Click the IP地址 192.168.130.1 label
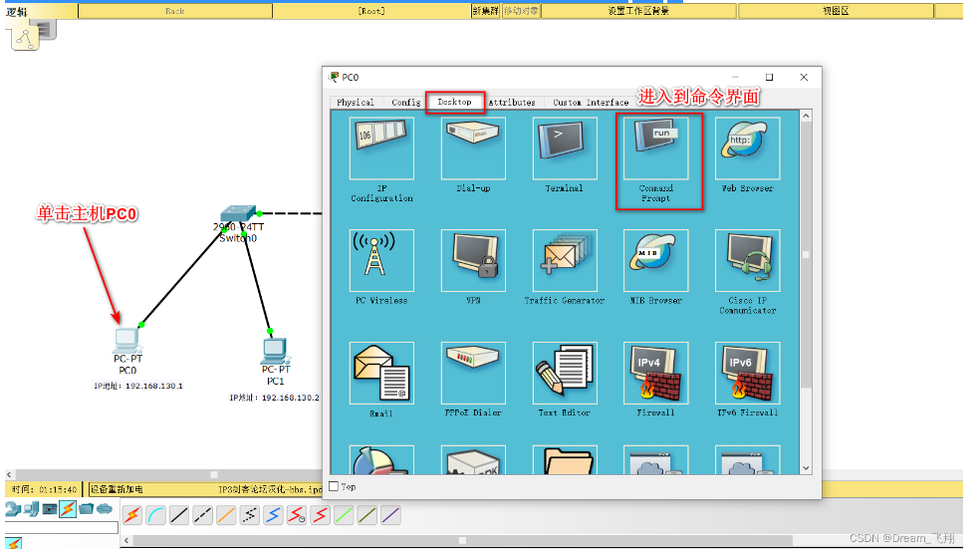This screenshot has width=980, height=555. 138,386
